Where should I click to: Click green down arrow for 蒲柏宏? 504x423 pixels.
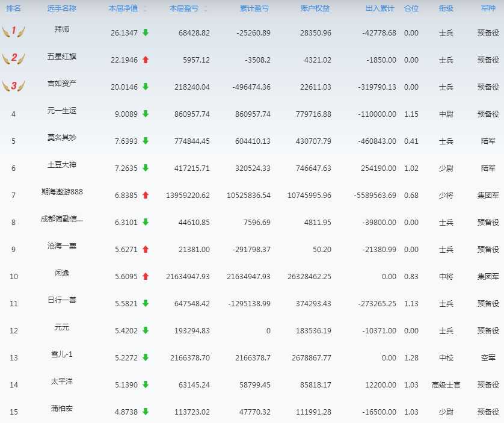tap(146, 412)
